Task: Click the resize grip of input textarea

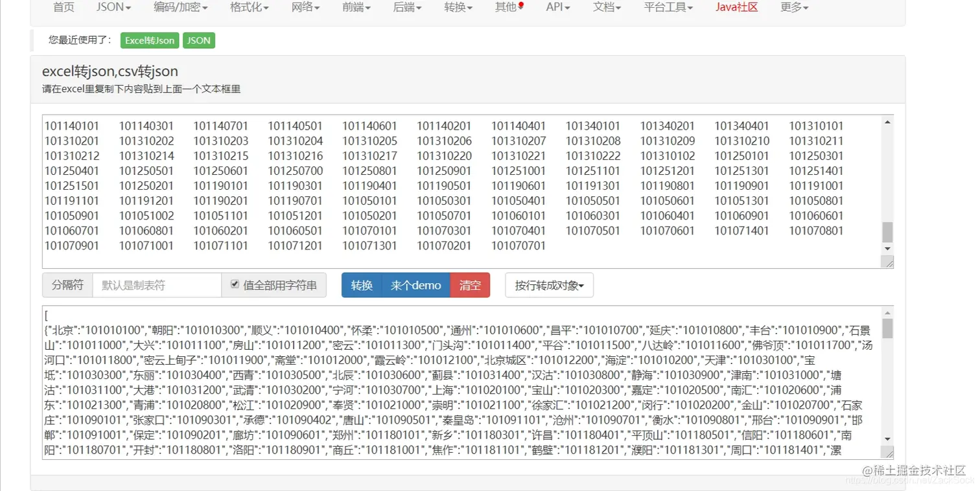Action: point(889,262)
